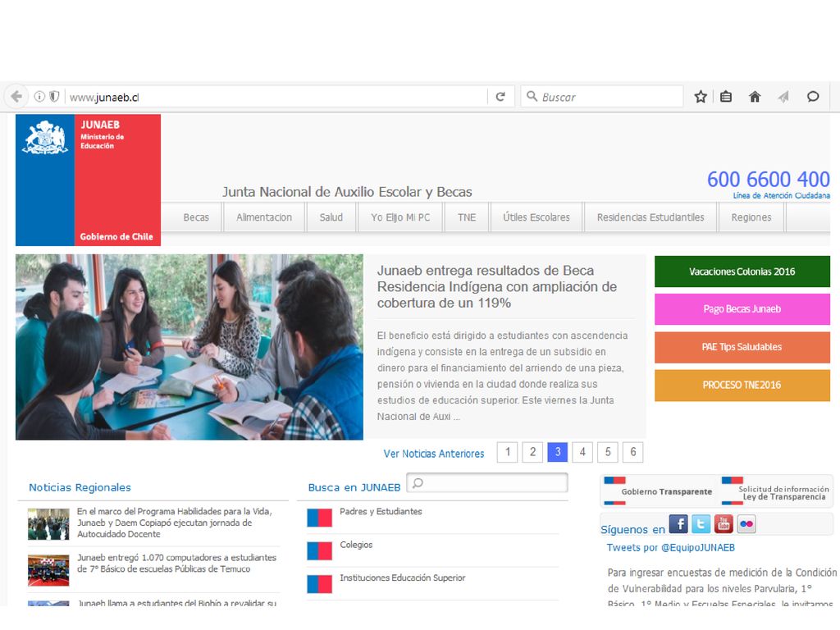Open the Yo Elijo Mi PC menu
840x630 pixels.
400,217
